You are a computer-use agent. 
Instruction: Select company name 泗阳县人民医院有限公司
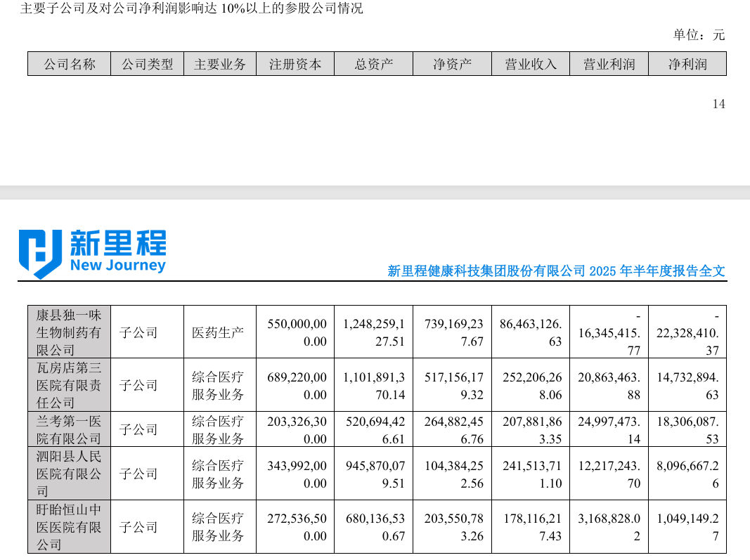coord(69,474)
